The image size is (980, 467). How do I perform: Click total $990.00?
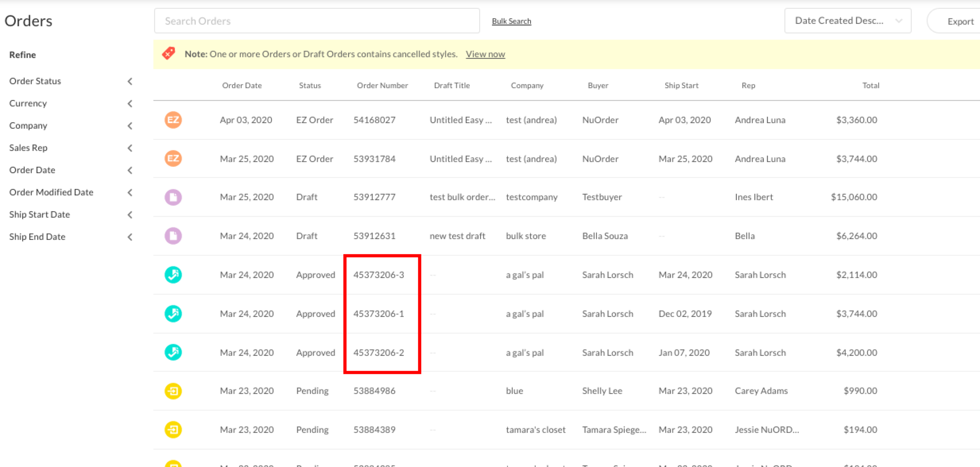pyautogui.click(x=860, y=391)
